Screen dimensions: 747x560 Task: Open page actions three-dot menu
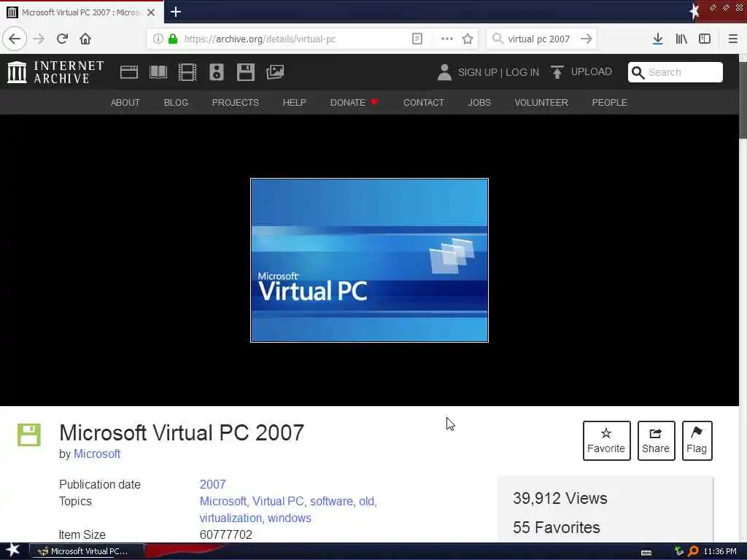click(x=447, y=39)
